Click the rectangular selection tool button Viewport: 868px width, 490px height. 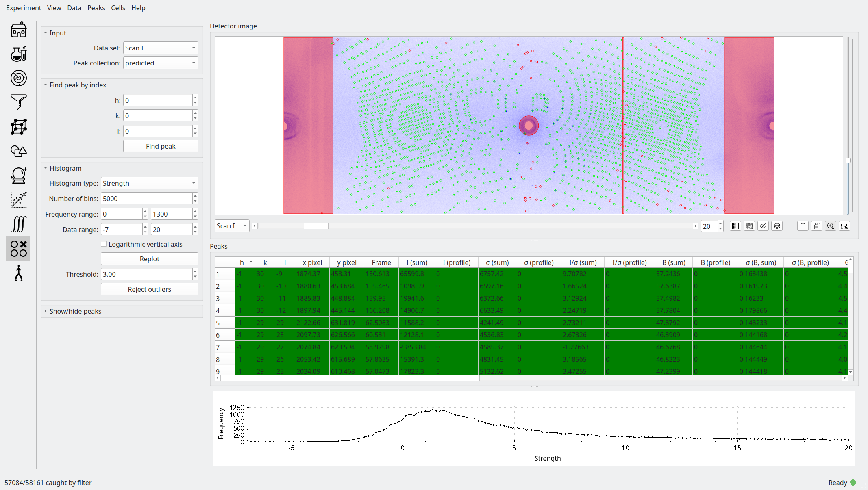point(844,226)
